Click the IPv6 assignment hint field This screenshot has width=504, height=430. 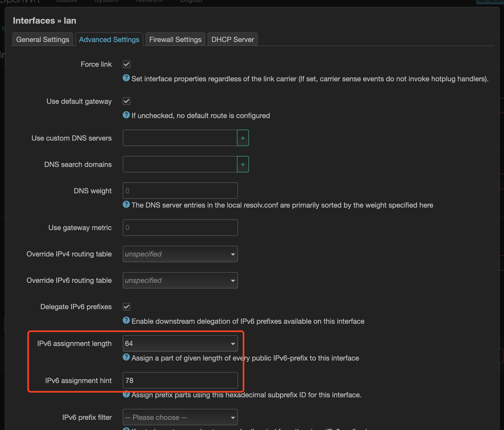click(x=180, y=380)
